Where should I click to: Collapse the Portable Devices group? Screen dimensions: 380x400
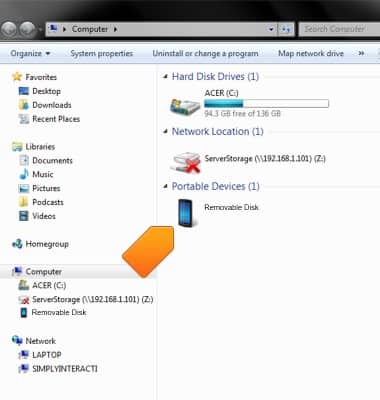(x=165, y=186)
